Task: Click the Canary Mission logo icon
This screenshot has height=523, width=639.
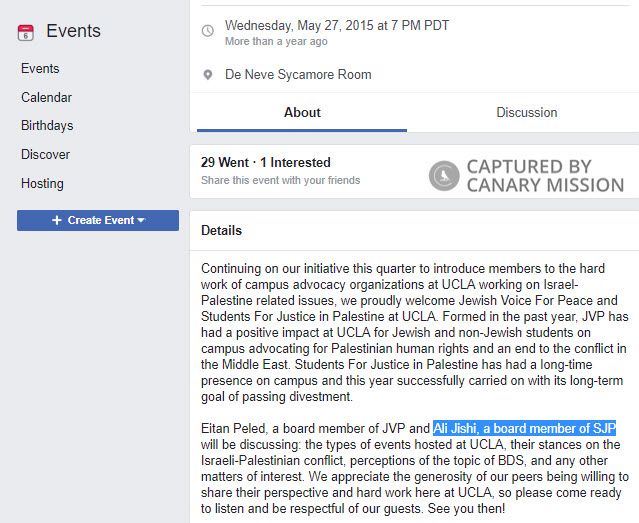Action: [444, 176]
